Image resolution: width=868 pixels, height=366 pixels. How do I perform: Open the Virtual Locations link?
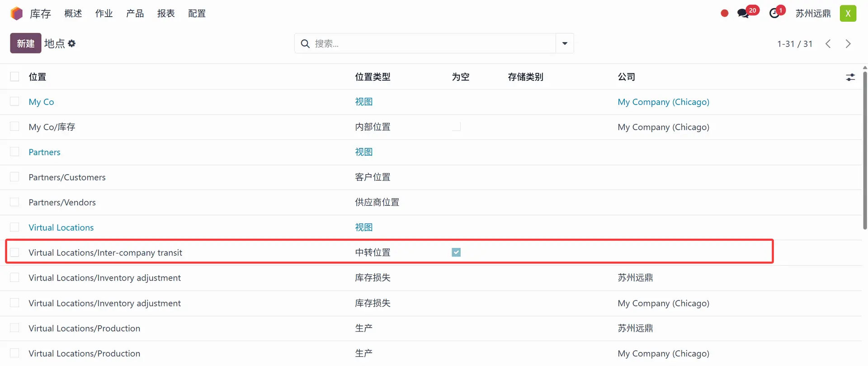point(61,228)
